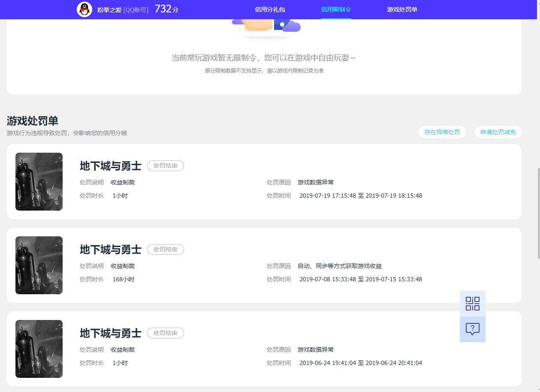Click the username 粉拳之爱

pyautogui.click(x=109, y=9)
